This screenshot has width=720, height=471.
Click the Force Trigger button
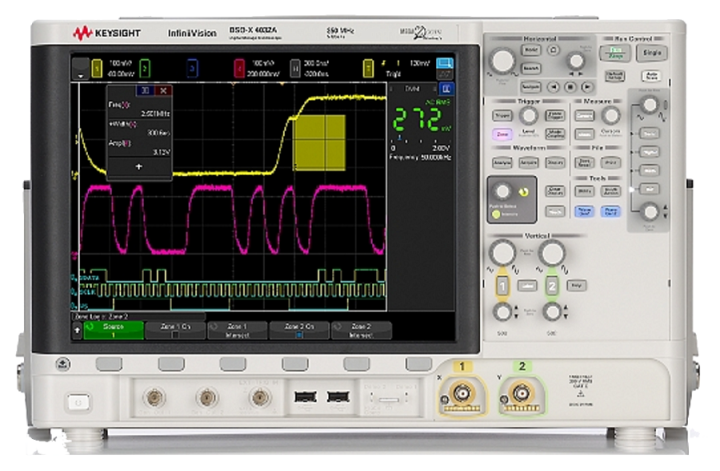click(x=555, y=116)
